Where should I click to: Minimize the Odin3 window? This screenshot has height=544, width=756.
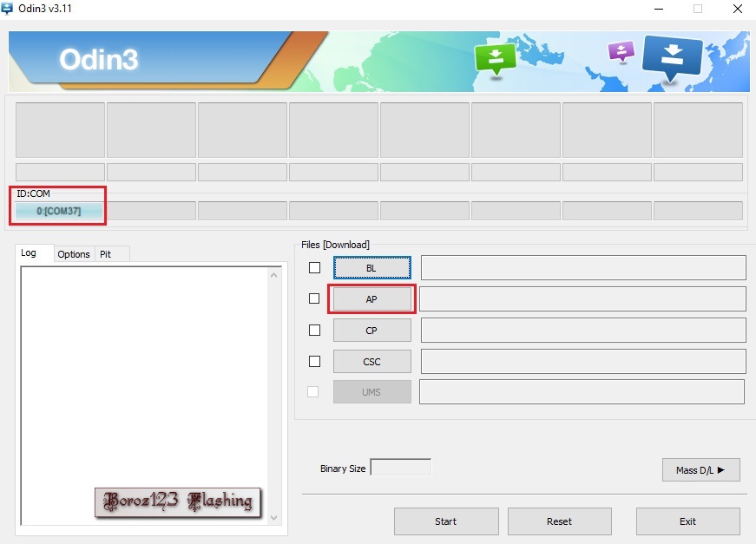(659, 9)
